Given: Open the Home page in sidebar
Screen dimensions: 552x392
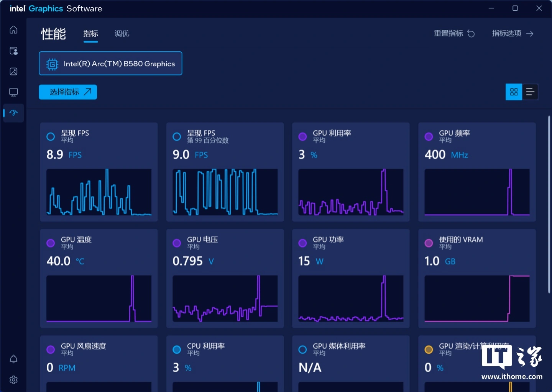Looking at the screenshot, I should click(x=13, y=30).
